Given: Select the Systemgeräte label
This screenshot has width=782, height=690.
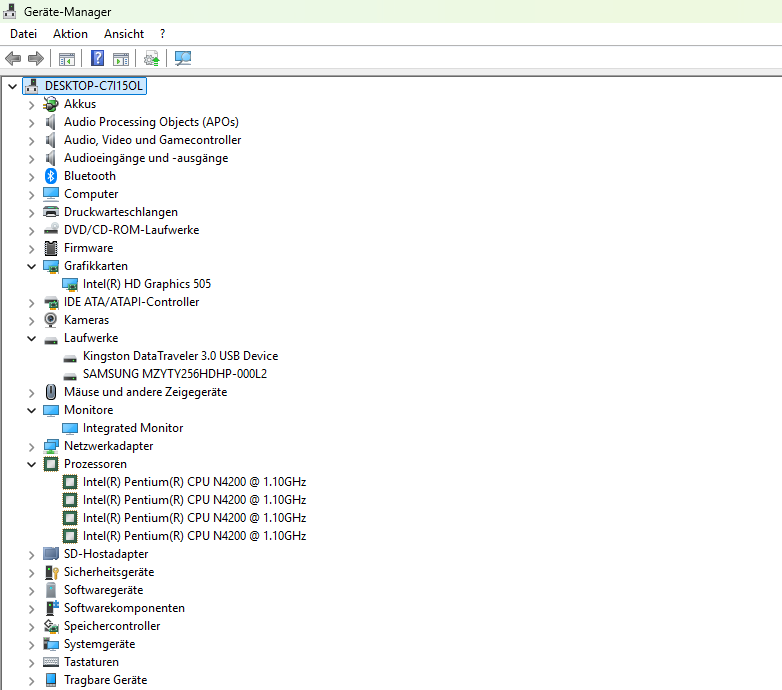Looking at the screenshot, I should [99, 644].
